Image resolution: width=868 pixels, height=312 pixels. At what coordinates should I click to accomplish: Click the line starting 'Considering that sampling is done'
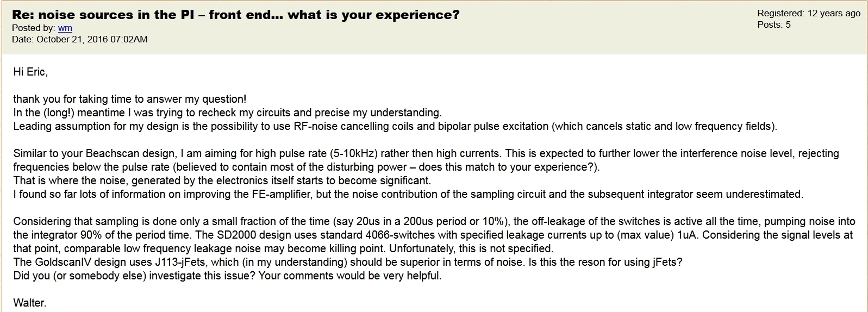point(434,221)
